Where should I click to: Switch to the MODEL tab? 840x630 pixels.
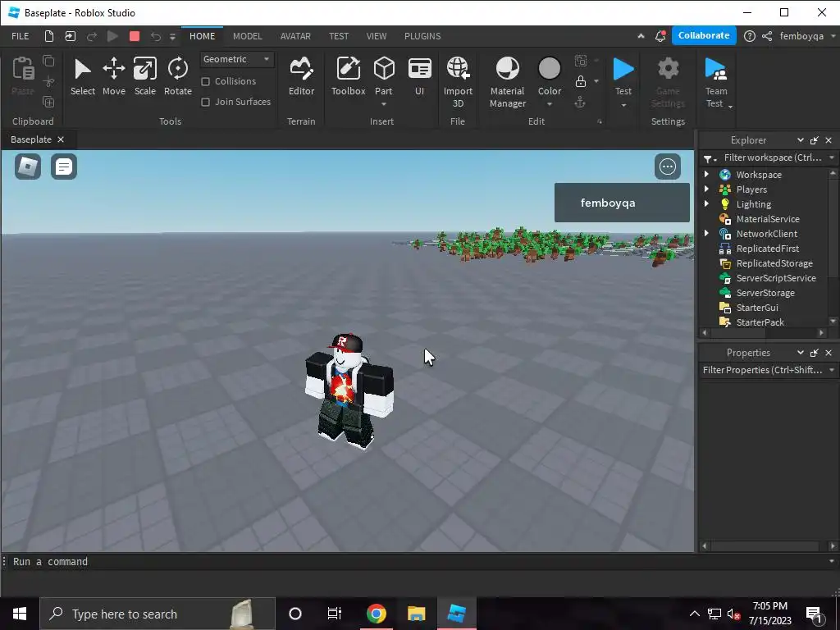click(x=248, y=36)
